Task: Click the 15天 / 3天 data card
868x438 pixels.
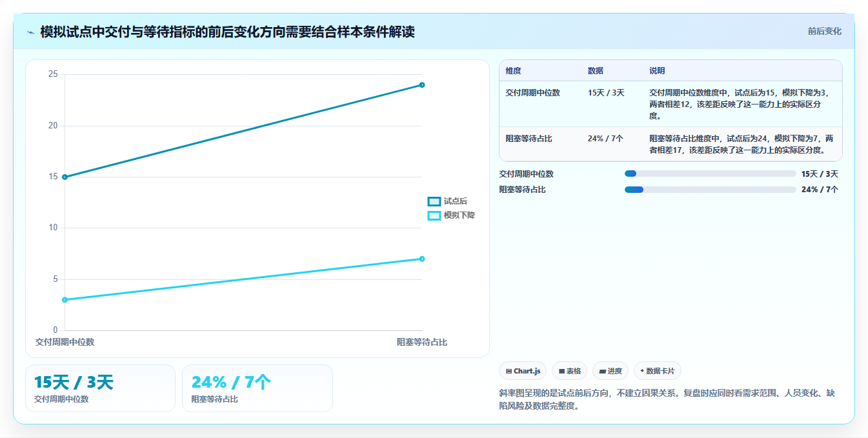Action: pyautogui.click(x=100, y=388)
